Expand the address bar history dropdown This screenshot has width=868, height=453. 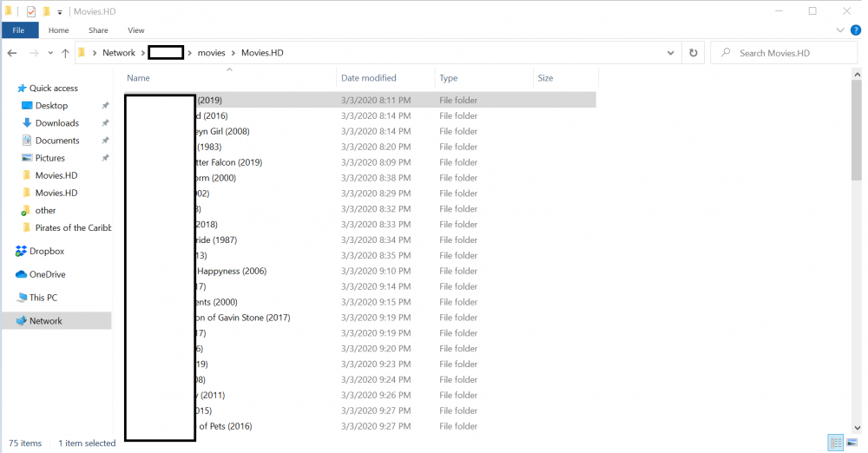[670, 53]
